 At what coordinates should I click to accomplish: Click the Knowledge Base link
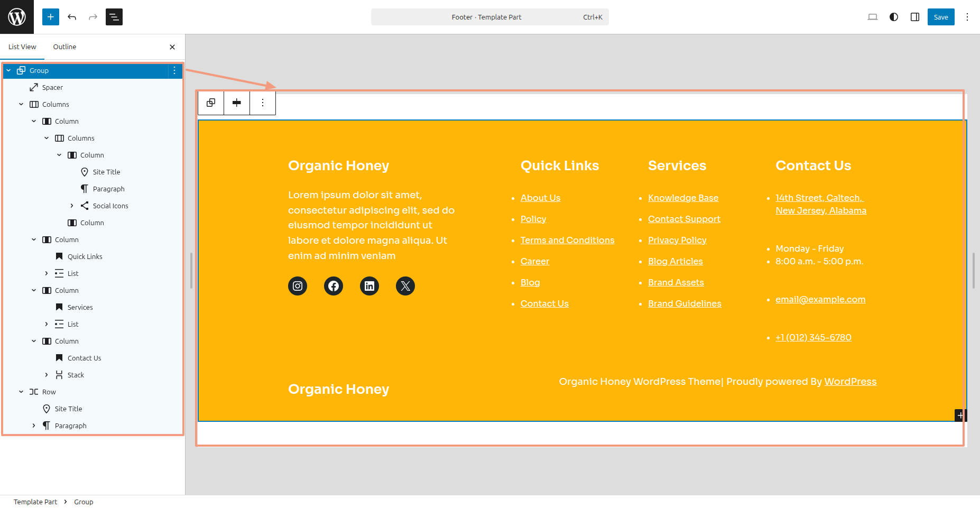point(683,198)
